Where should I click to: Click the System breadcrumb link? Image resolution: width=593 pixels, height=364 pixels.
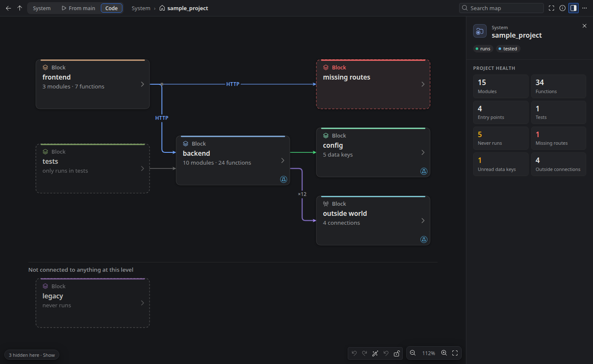click(141, 8)
